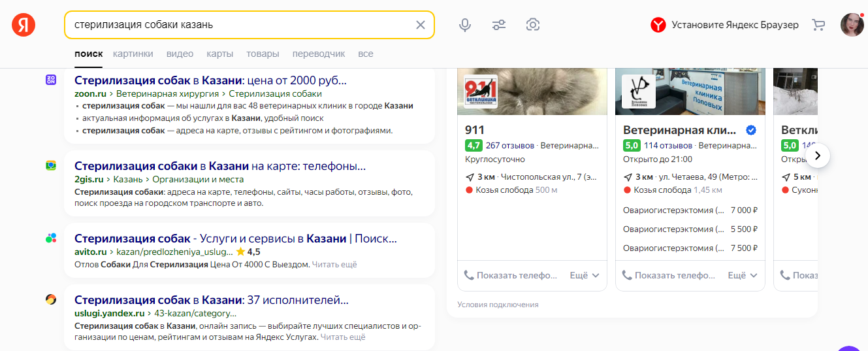The width and height of the screenshot is (868, 351).
Task: Open 'Ещё' dropdown on 911 card
Action: pyautogui.click(x=585, y=275)
